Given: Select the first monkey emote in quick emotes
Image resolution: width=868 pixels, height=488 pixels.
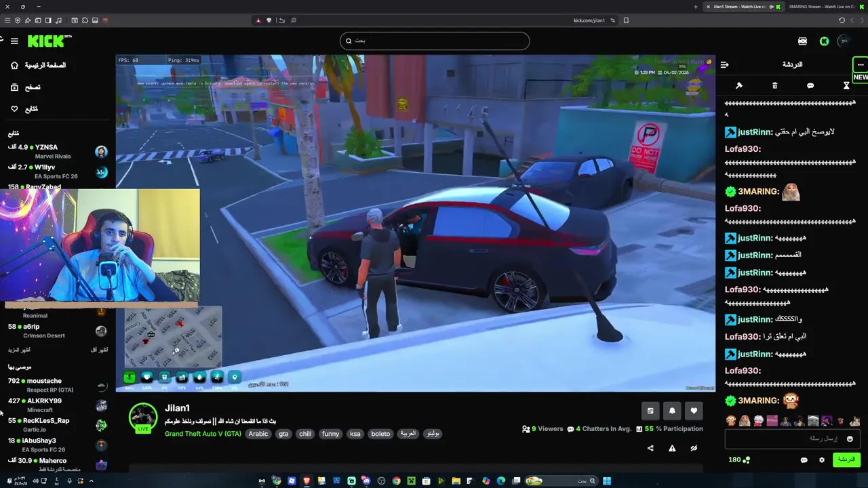Looking at the screenshot, I should (x=731, y=421).
